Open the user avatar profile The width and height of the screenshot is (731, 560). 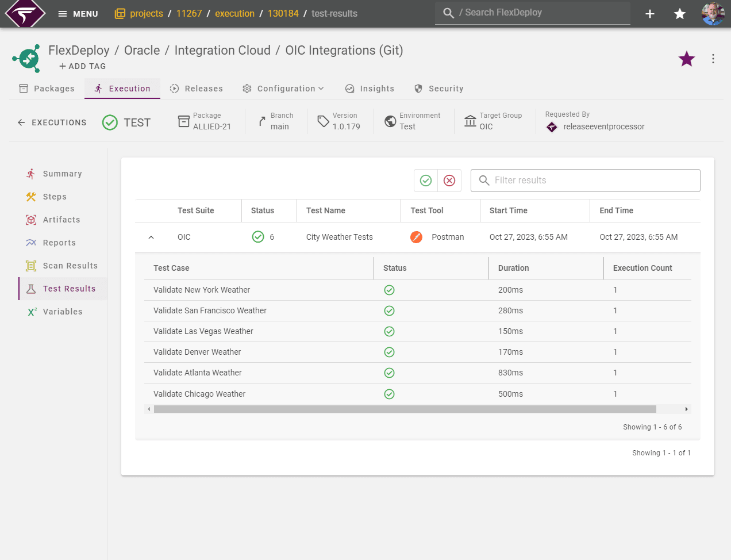713,14
